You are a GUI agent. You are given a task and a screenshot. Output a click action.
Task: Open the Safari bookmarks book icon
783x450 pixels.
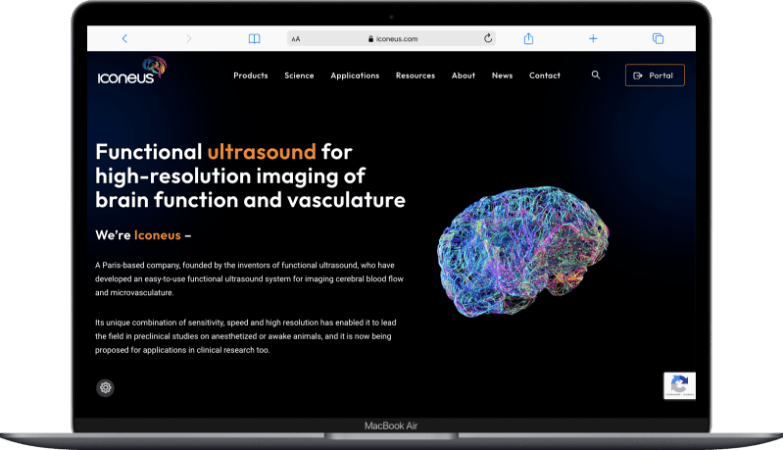click(254, 38)
